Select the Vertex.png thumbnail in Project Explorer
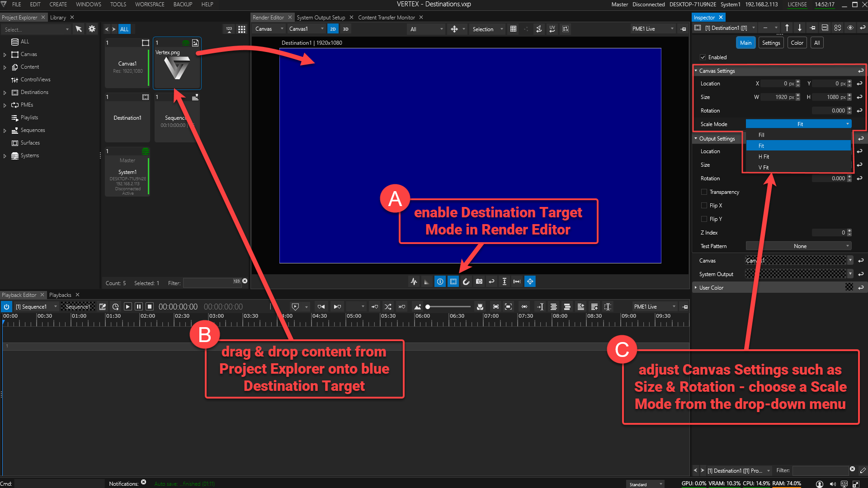 tap(177, 68)
